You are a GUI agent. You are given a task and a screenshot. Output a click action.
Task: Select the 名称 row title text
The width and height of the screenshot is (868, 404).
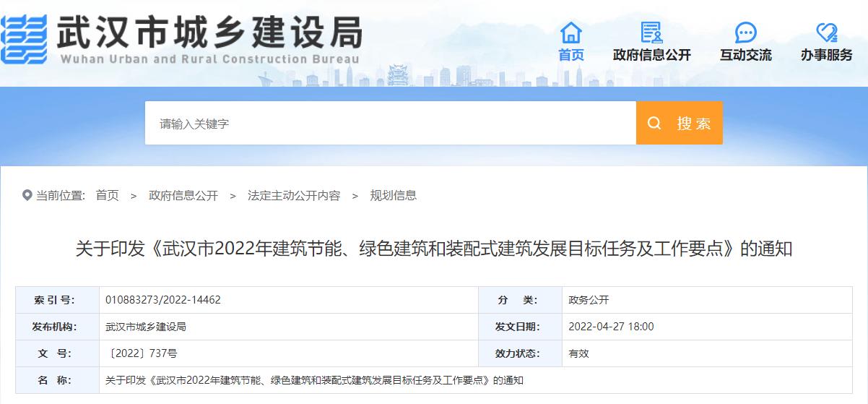(x=314, y=380)
